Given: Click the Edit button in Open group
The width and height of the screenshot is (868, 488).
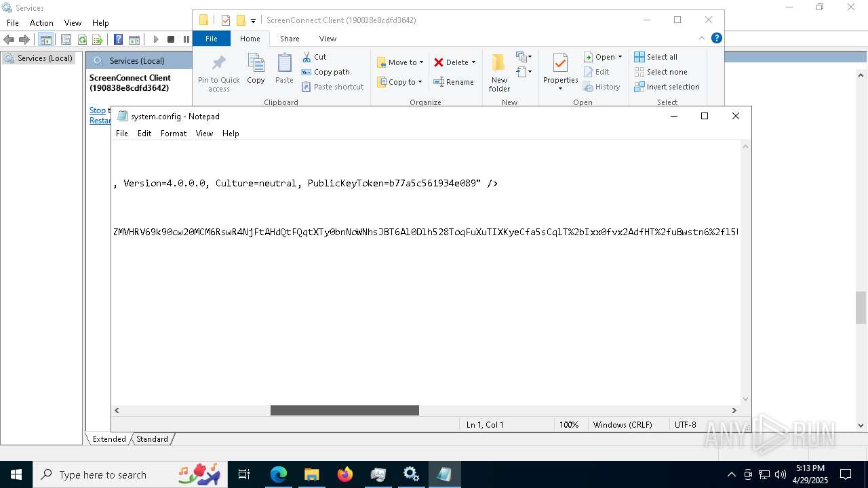Looking at the screenshot, I should pyautogui.click(x=597, y=72).
